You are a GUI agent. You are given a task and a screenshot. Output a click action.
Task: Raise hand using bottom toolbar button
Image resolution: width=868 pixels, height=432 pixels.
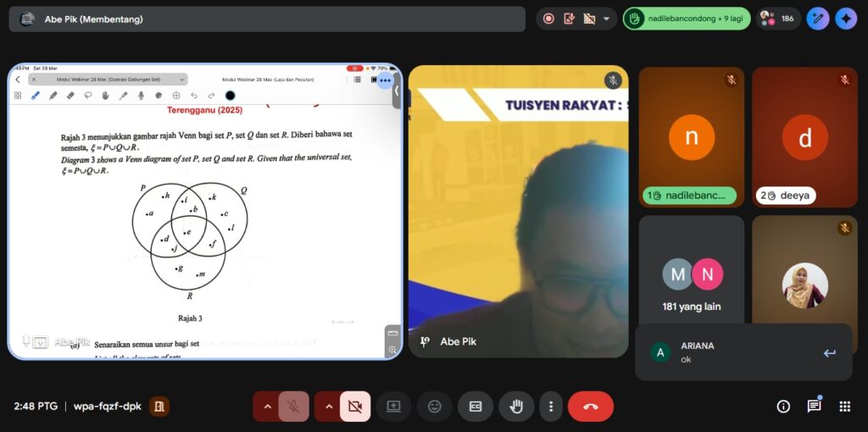click(x=515, y=407)
